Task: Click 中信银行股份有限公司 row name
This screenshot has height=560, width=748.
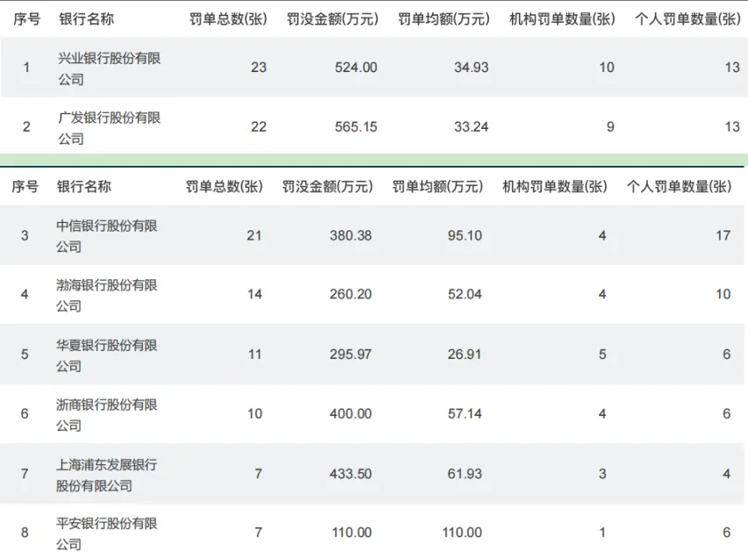Action: tap(107, 236)
